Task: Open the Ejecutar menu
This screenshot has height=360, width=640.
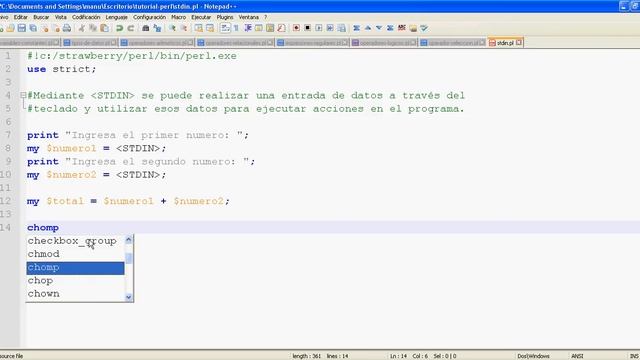Action: click(x=201, y=17)
